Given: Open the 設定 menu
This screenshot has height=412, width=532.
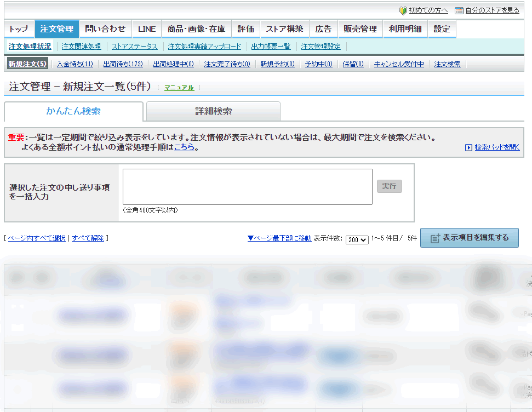Looking at the screenshot, I should (x=442, y=29).
